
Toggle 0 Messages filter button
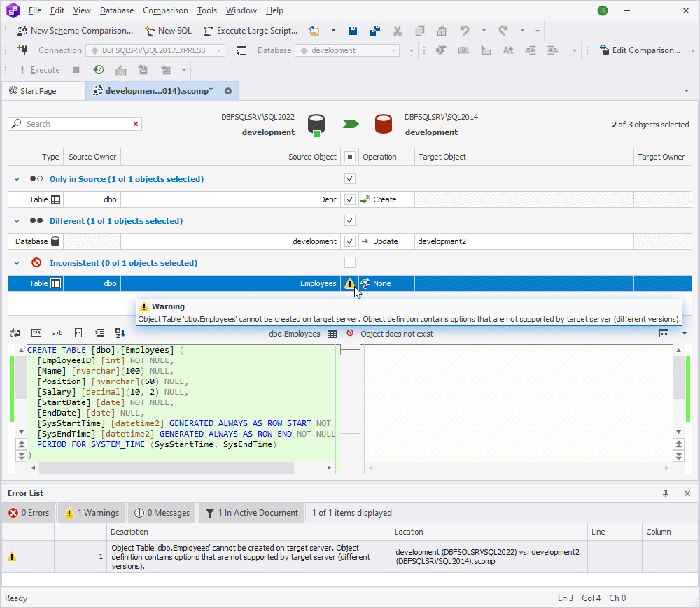[162, 513]
